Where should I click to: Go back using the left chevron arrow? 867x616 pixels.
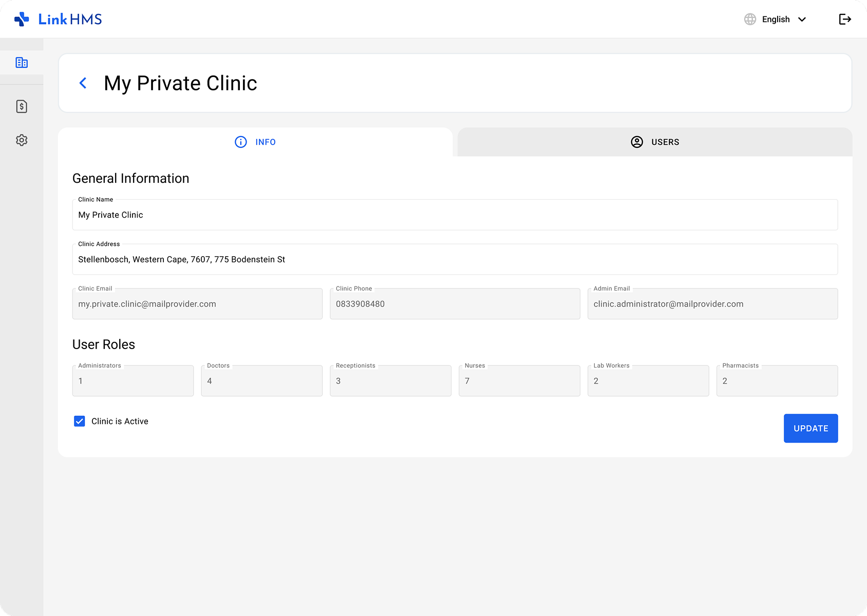point(83,83)
